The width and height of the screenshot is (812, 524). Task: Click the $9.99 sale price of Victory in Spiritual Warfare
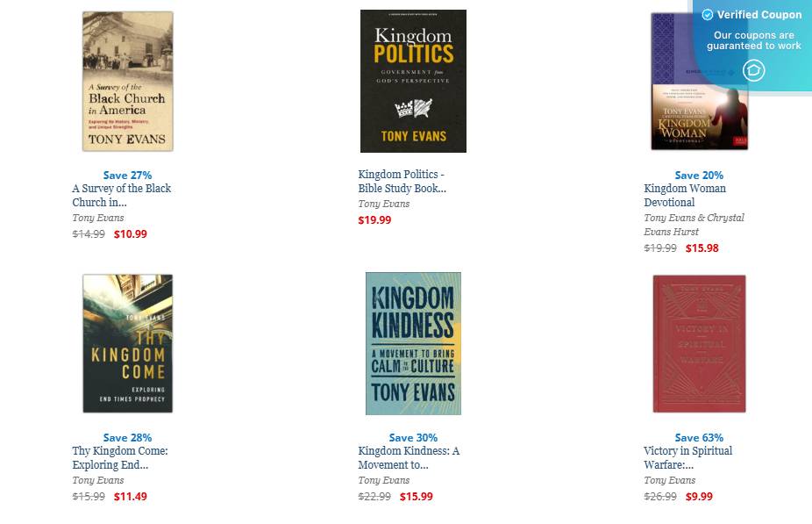[x=699, y=496]
